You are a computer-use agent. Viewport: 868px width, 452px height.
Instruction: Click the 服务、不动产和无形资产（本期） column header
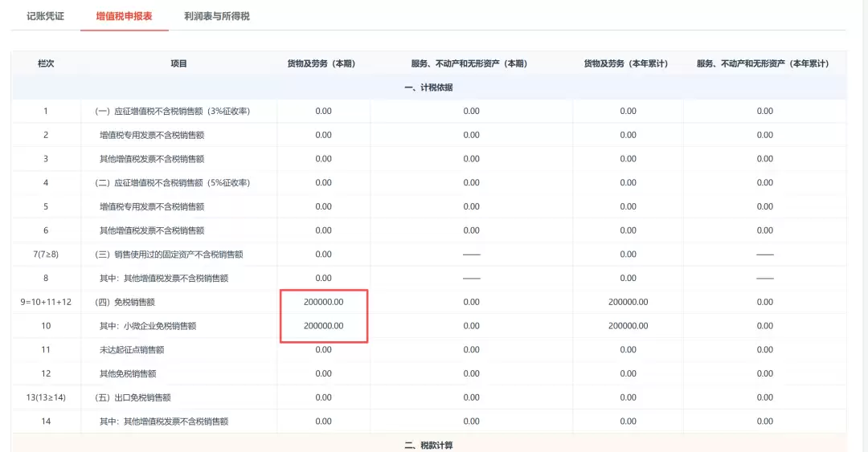point(469,63)
